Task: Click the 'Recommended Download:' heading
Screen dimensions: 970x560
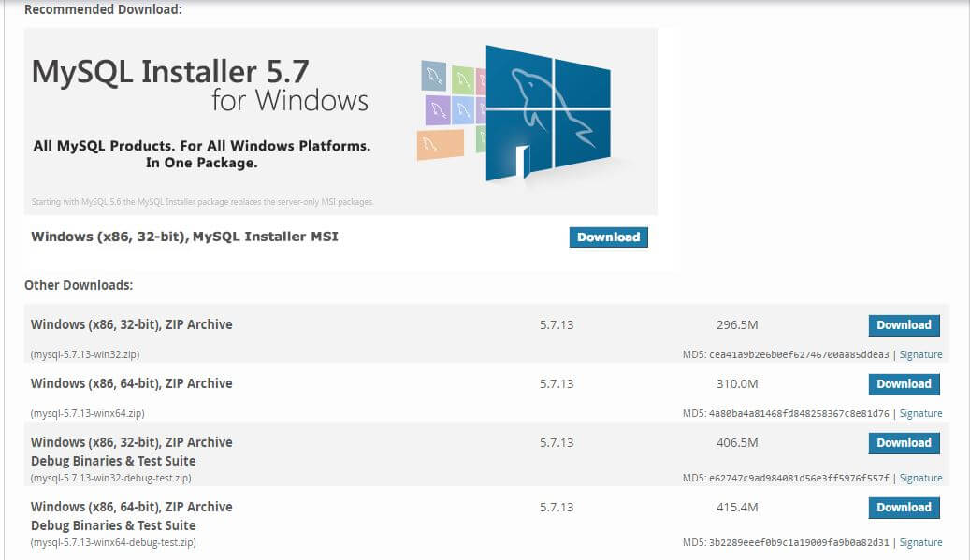Action: 103,9
